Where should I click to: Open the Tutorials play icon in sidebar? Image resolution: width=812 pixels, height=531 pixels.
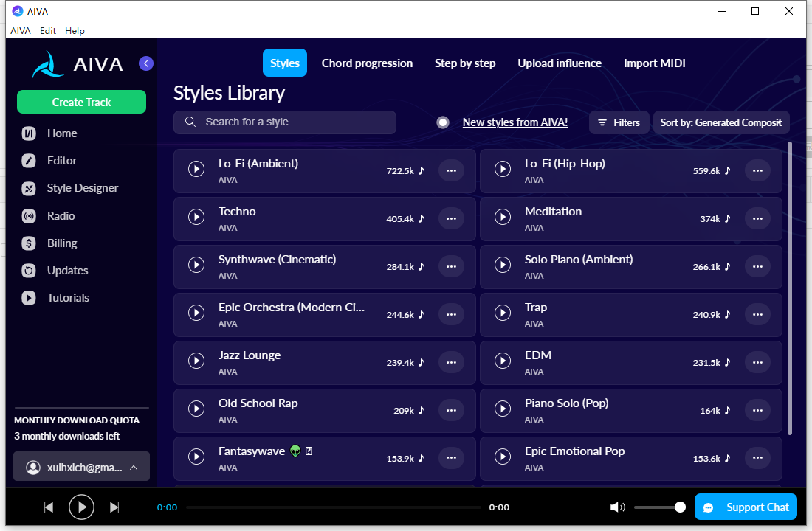pyautogui.click(x=29, y=298)
